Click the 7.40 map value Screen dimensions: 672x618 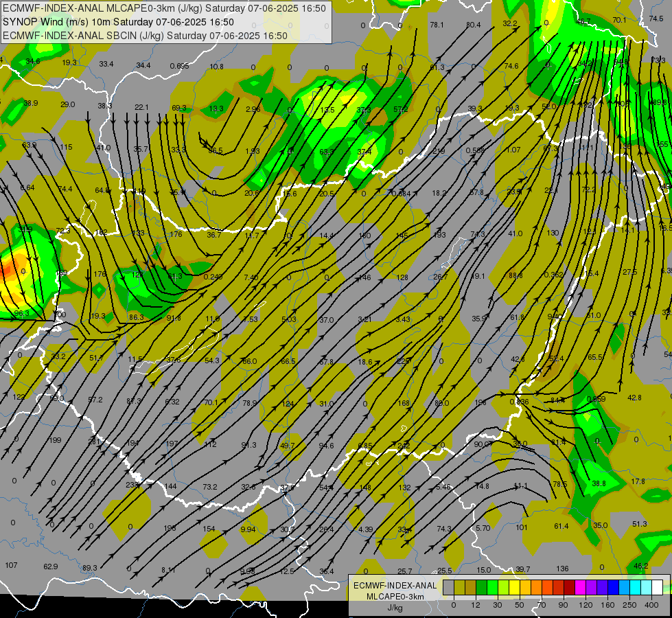click(x=251, y=277)
